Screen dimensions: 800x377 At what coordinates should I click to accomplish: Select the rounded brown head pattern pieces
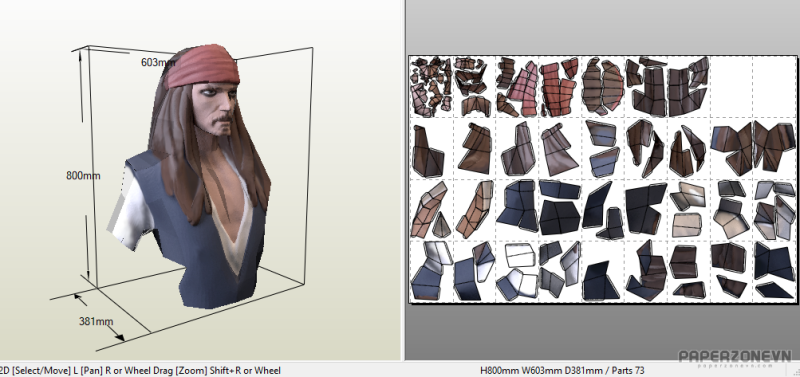(x=602, y=85)
